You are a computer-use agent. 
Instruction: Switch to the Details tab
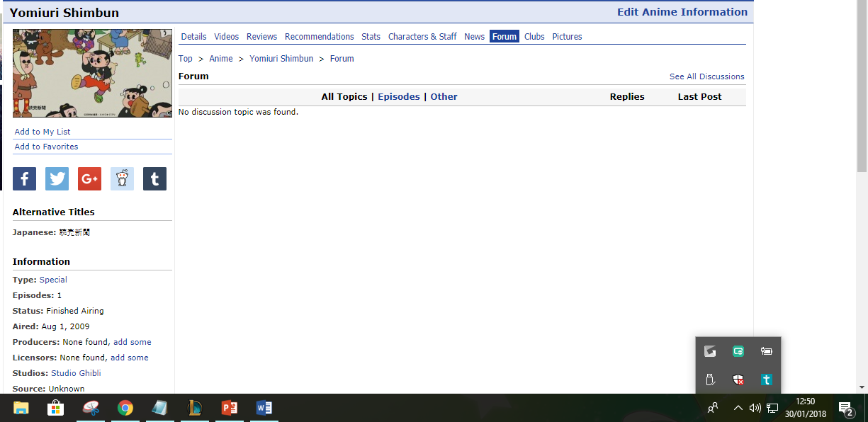pos(193,37)
